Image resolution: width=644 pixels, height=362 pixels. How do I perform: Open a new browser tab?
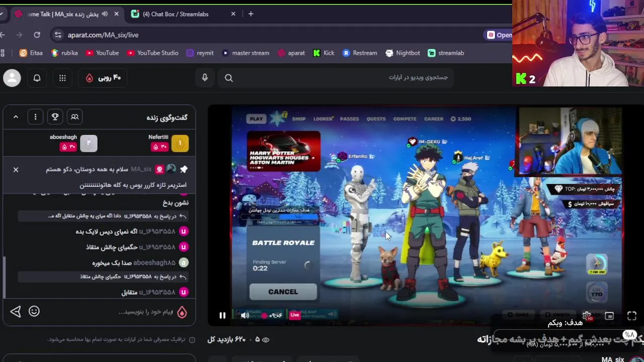point(251,14)
